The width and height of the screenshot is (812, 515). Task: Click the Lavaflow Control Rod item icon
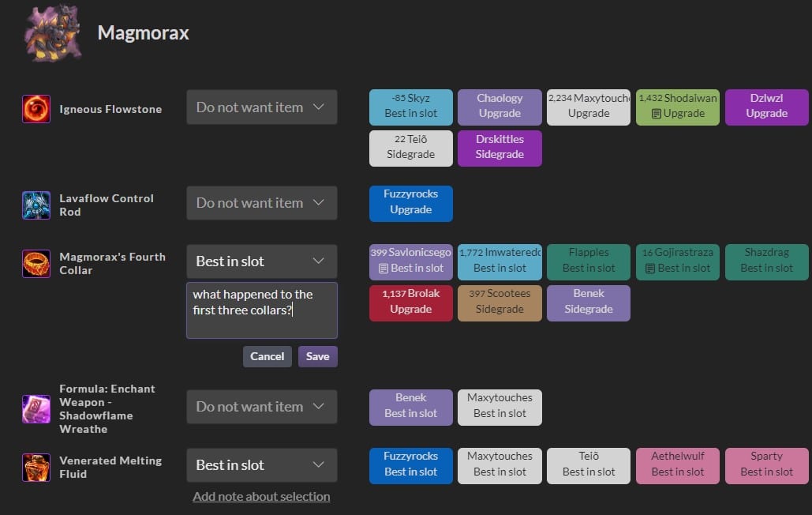36,205
